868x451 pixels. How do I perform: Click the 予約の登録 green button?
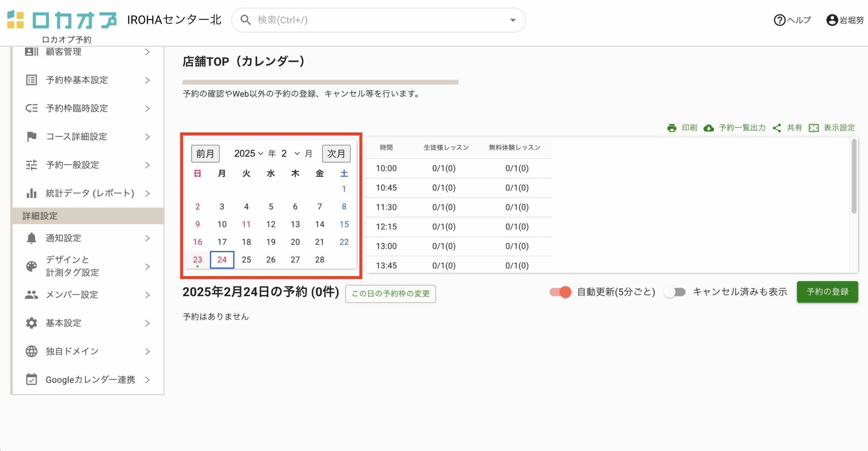point(827,292)
